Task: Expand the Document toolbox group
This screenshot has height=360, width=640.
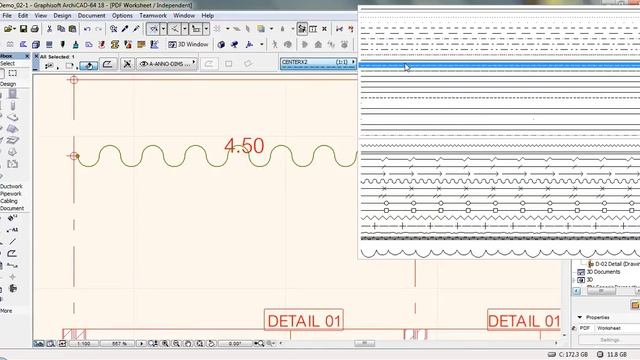Action: (12, 208)
